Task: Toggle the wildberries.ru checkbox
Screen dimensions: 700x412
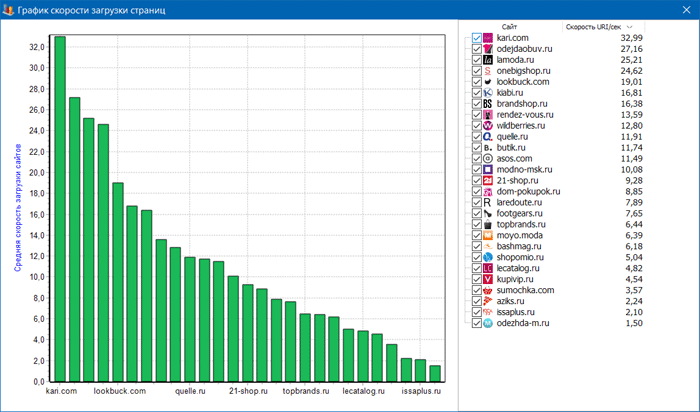Action: (476, 126)
